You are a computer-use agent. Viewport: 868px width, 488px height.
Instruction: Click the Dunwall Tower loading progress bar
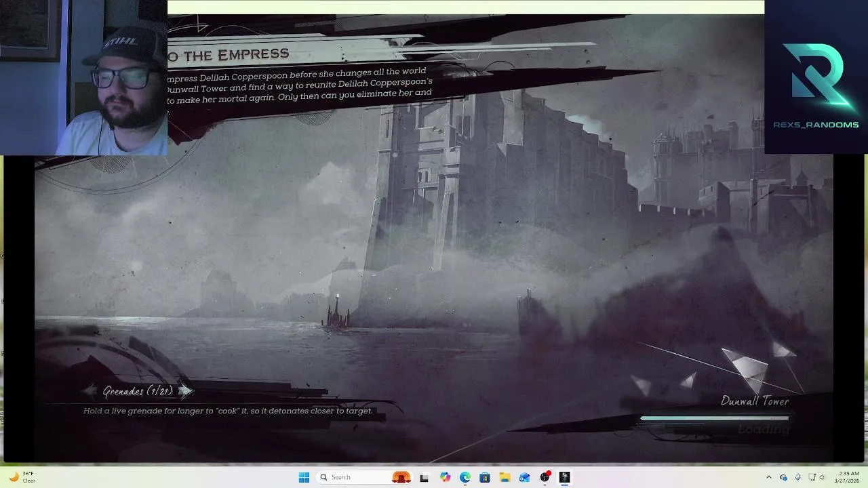(x=715, y=418)
